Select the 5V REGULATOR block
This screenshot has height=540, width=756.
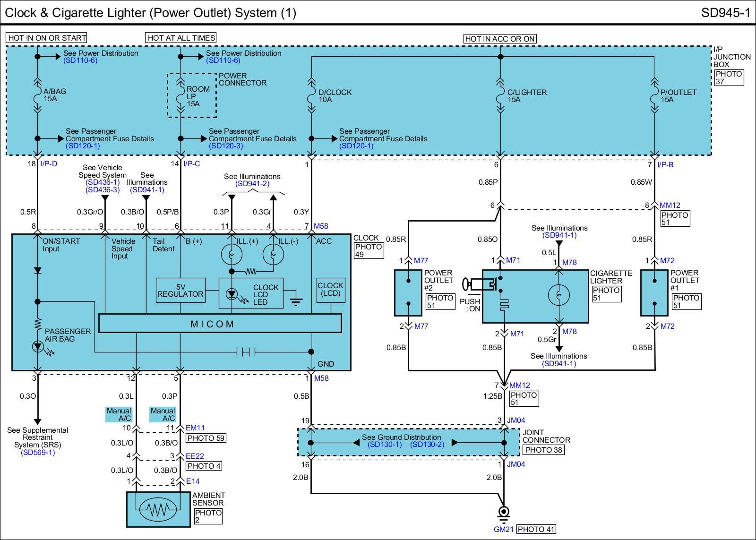pos(180,290)
